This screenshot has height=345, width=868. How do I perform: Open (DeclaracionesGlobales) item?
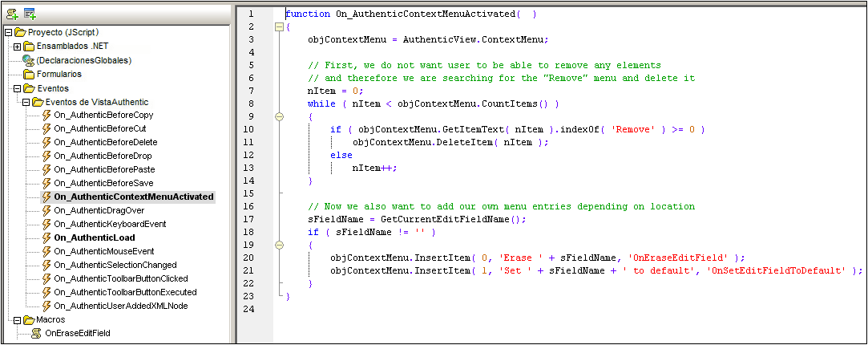coord(83,60)
